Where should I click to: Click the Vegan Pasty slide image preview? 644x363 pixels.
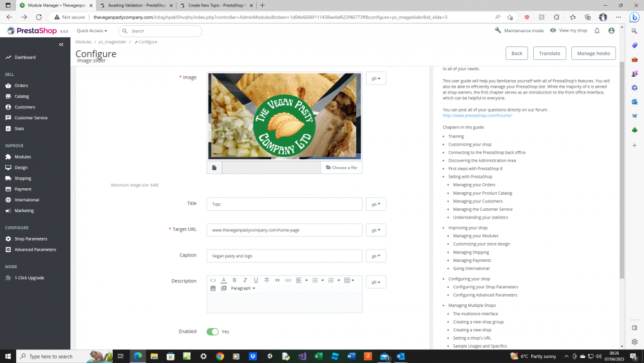[284, 116]
